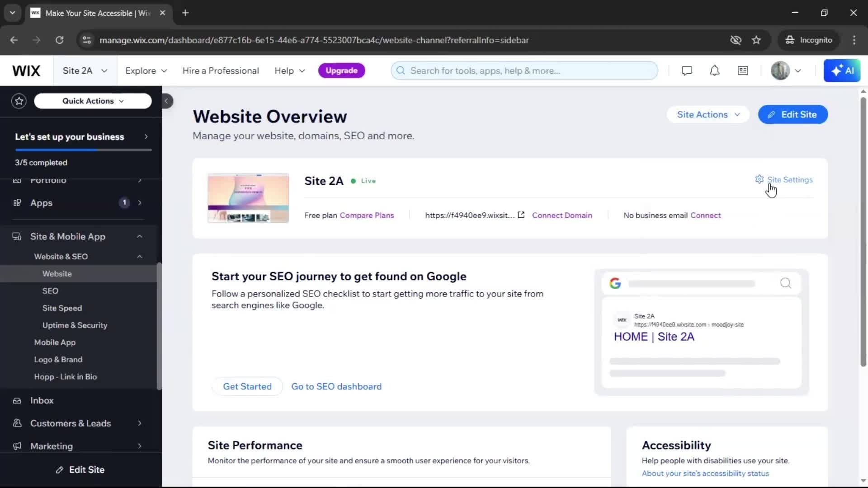Open the chat messages icon
Screen dimensions: 868x488
tap(687, 70)
